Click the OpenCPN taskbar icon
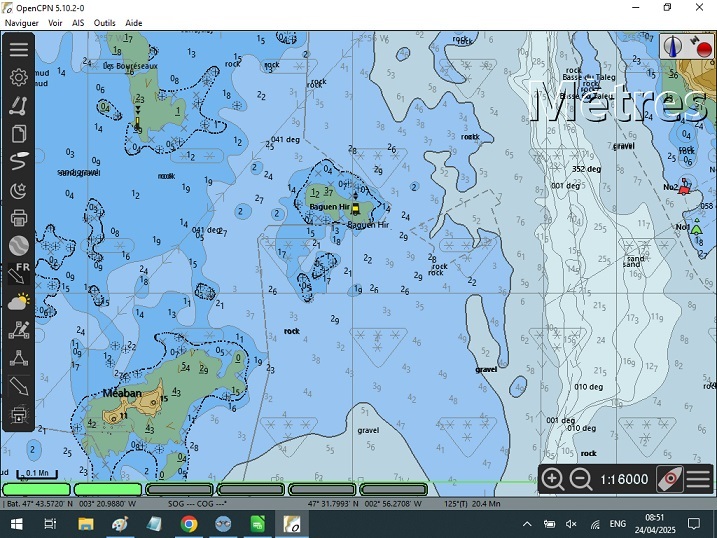Image resolution: width=717 pixels, height=538 pixels. (292, 524)
